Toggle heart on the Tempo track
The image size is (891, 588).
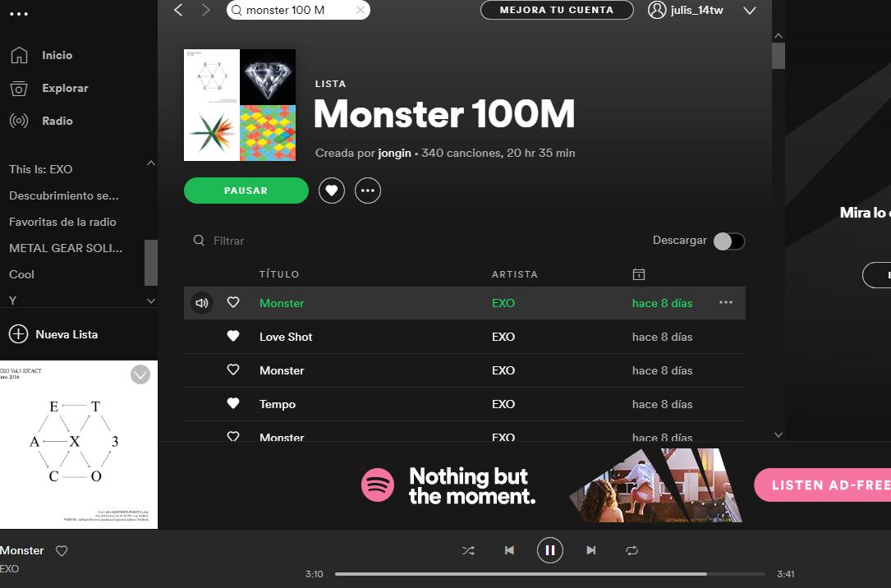tap(233, 403)
